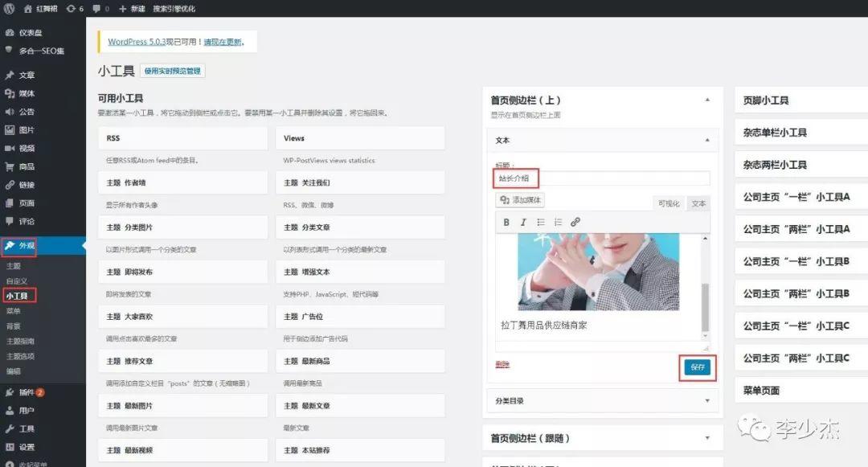Visit the site via the home icon
The width and height of the screenshot is (868, 467).
pos(27,8)
